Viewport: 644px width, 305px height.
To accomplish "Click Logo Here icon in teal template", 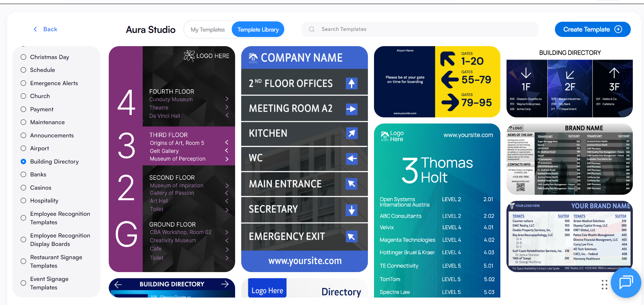I will coord(385,136).
